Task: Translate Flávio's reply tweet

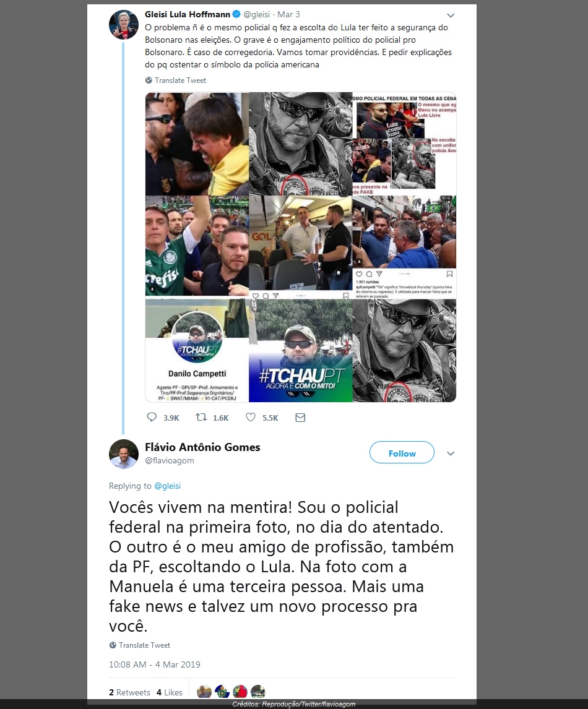Action: point(144,645)
